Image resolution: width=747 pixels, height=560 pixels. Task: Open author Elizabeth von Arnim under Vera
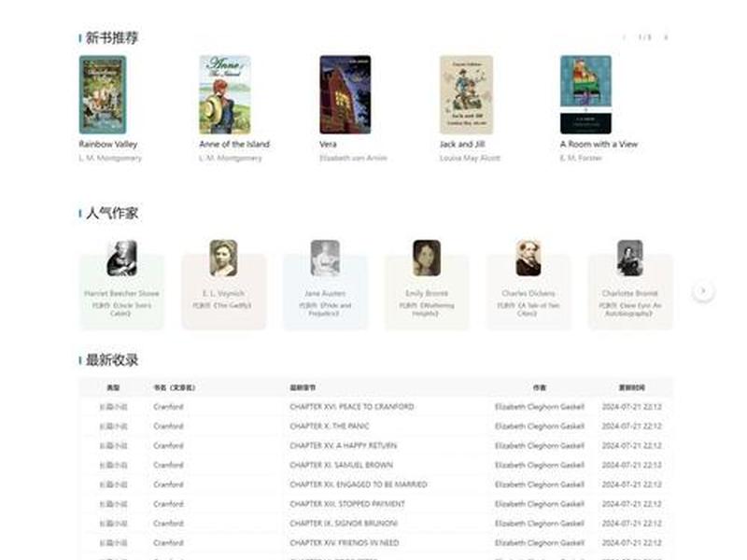click(353, 158)
